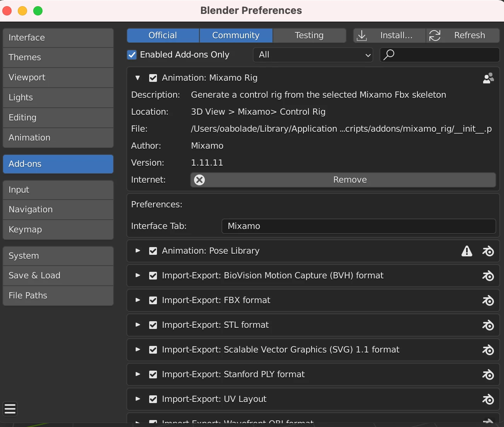
Task: Click Blender logo on STL format row
Action: coord(488,325)
